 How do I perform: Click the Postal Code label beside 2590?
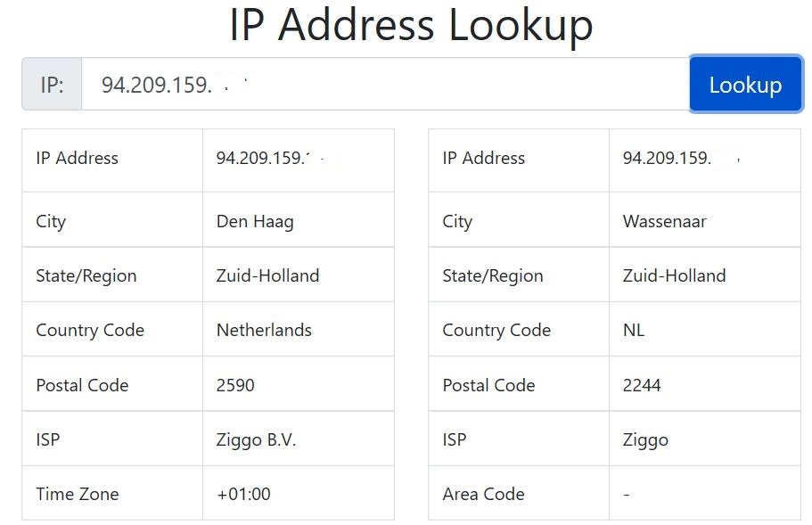click(82, 385)
